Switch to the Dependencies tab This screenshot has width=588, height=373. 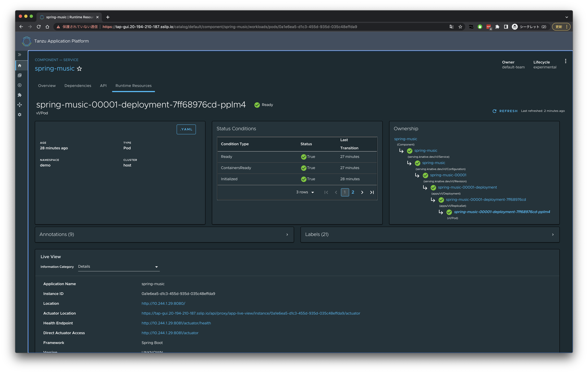(x=78, y=86)
